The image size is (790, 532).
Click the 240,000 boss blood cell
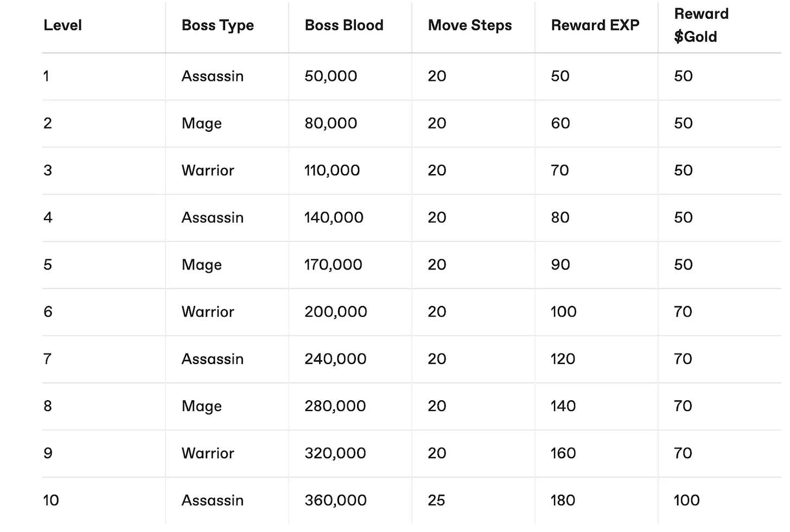tap(335, 359)
